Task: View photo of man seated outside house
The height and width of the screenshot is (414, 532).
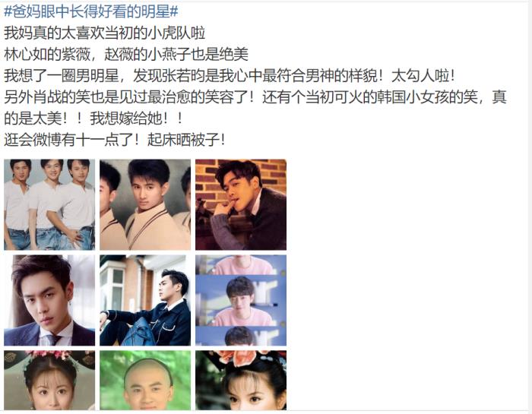Action: [145, 300]
